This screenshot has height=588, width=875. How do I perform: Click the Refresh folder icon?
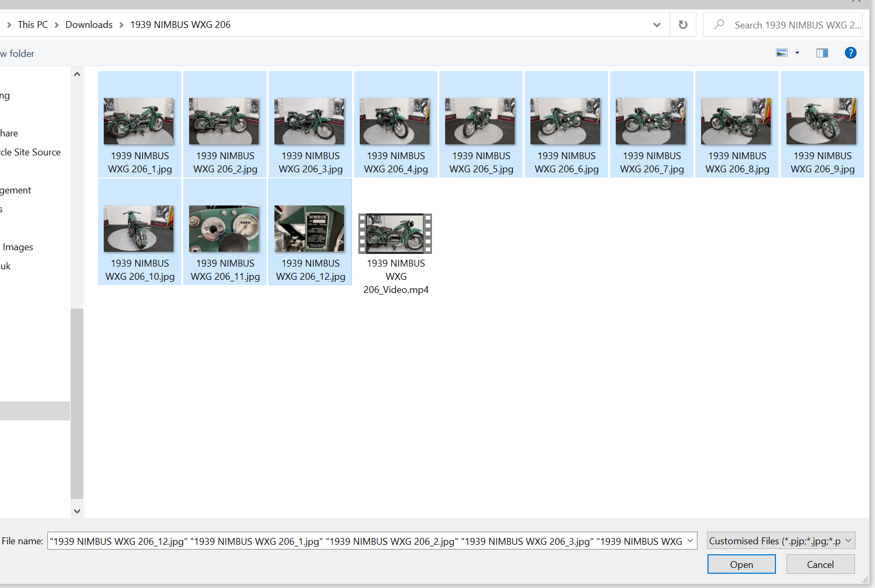(x=683, y=25)
